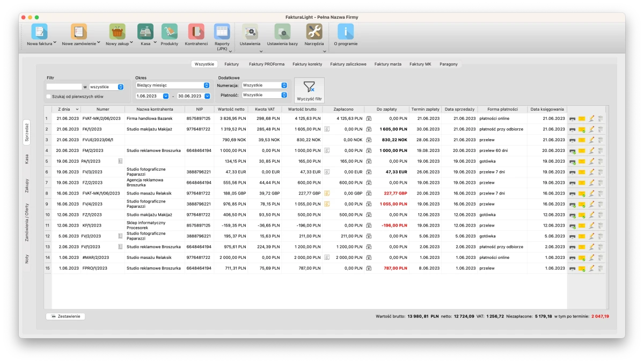The image size is (644, 363).
Task: Click the Wyczyść filtr button
Action: [x=309, y=90]
